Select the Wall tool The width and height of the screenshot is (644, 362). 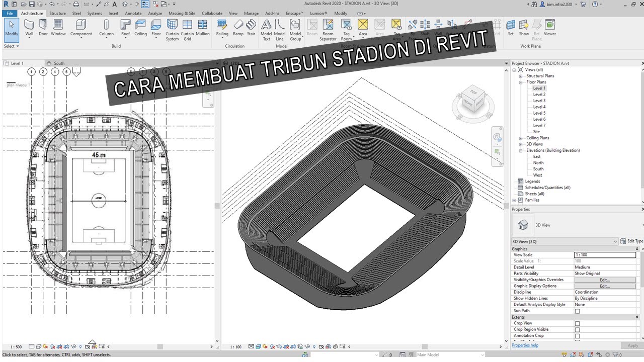(x=29, y=28)
